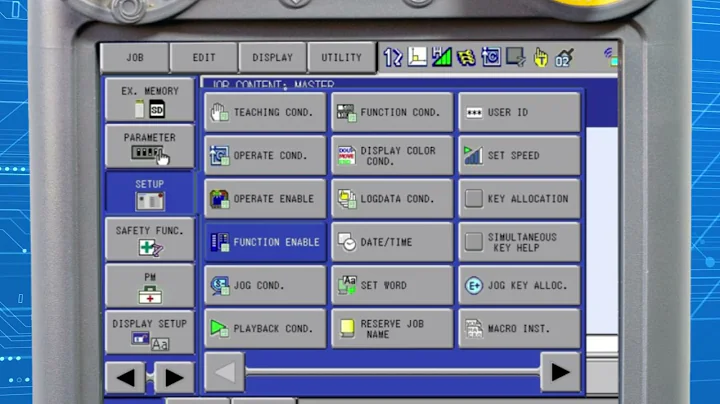This screenshot has height=404, width=720.
Task: Select PARAMETER in the main menu
Action: pyautogui.click(x=150, y=146)
